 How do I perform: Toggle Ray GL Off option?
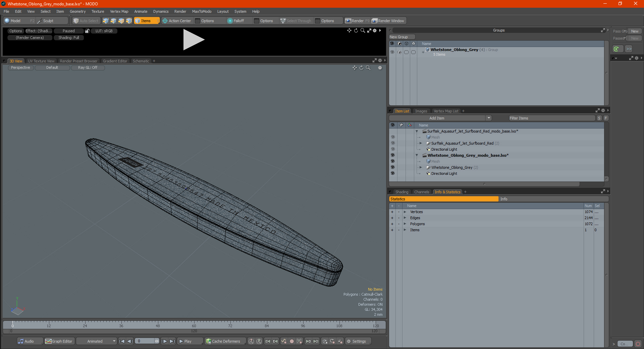click(x=88, y=68)
